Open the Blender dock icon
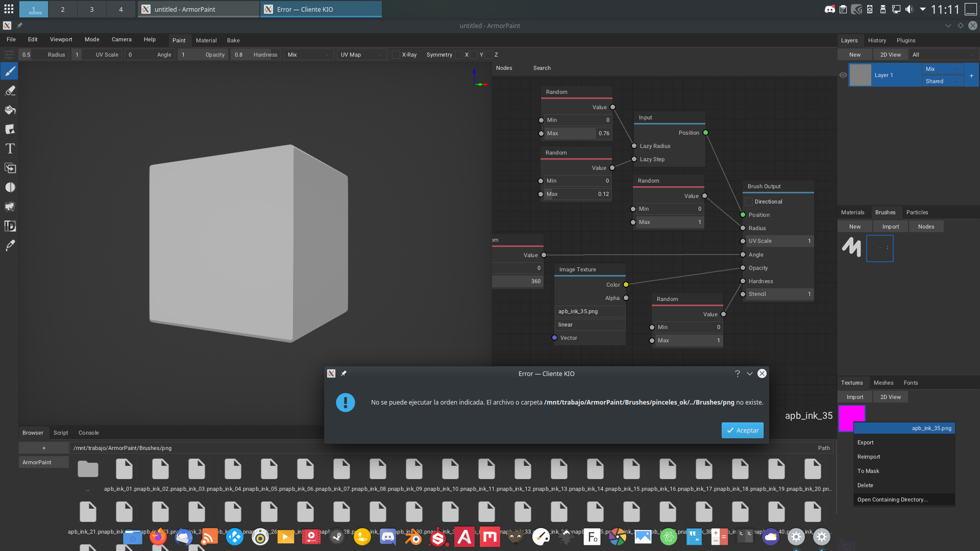This screenshot has width=980, height=551. pyautogui.click(x=413, y=537)
